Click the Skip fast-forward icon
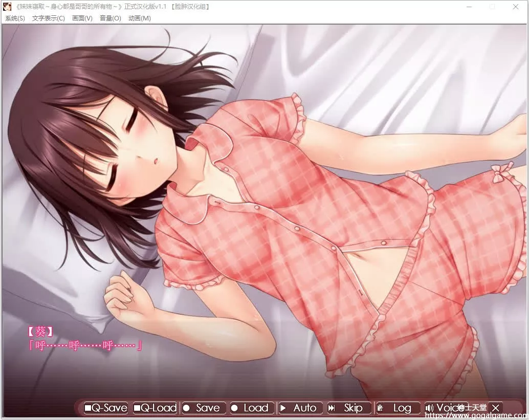This screenshot has width=529, height=420. (333, 408)
